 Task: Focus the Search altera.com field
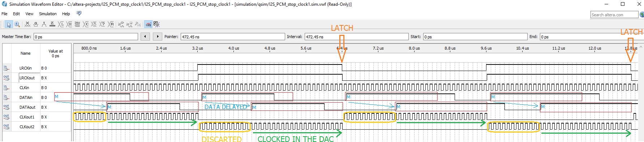click(x=614, y=14)
